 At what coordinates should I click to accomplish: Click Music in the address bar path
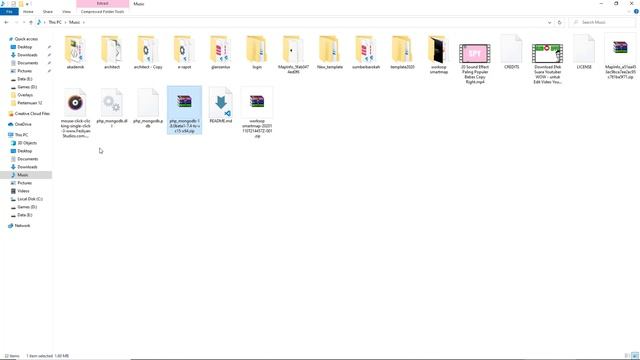point(74,22)
